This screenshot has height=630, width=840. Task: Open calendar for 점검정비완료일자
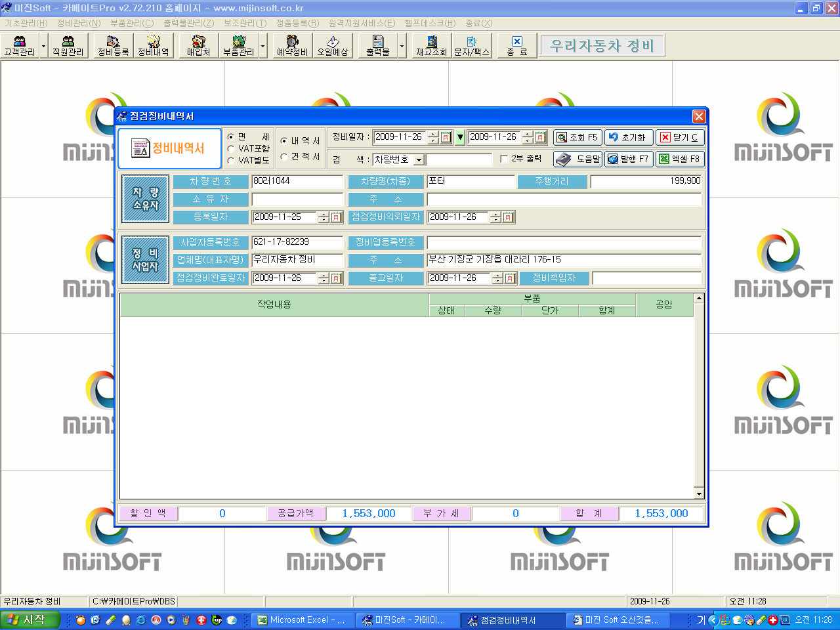(x=337, y=278)
